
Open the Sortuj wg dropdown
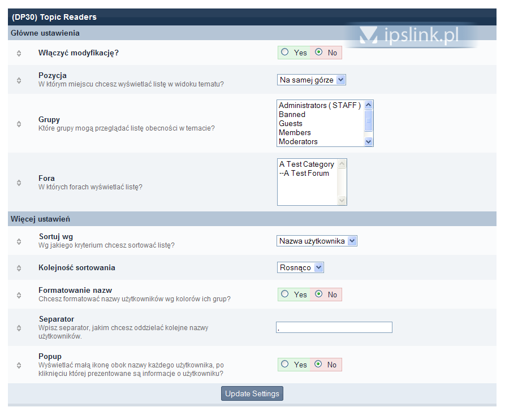[317, 241]
